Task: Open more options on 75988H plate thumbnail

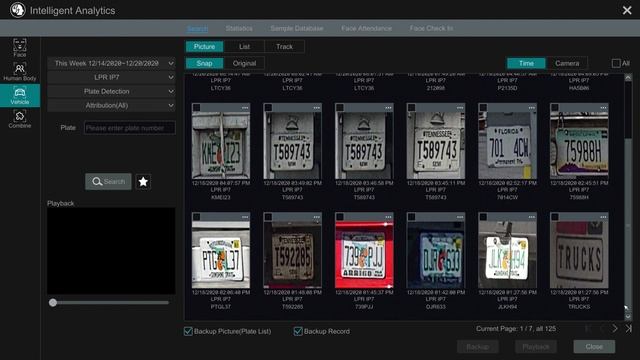Action: 603,108
